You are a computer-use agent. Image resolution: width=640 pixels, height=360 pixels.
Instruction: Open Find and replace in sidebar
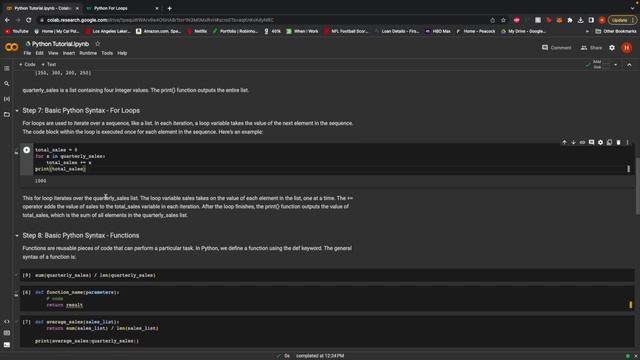[7, 84]
